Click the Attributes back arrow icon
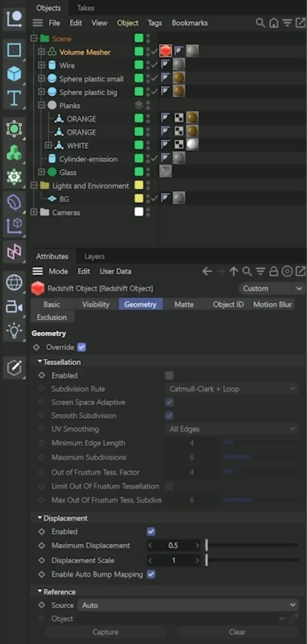This screenshot has width=307, height=644. point(207,272)
